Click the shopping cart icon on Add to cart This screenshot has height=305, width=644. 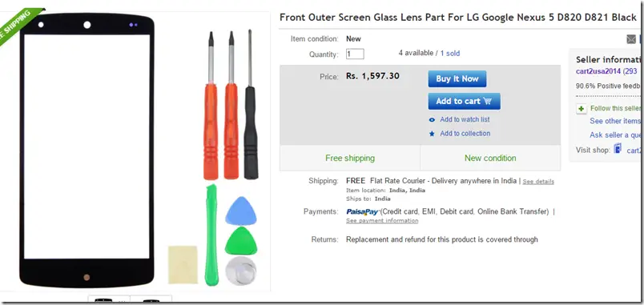coord(488,101)
